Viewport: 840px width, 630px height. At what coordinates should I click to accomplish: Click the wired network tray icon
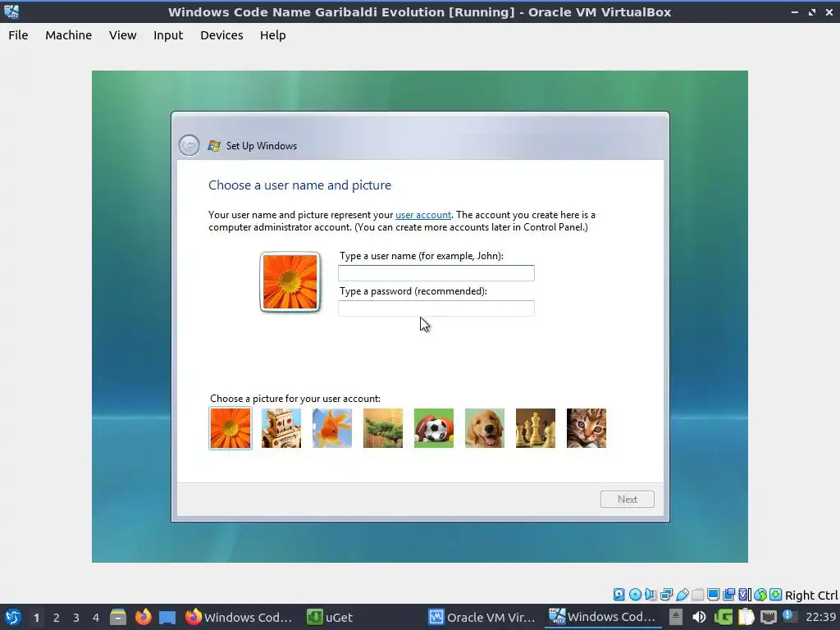(x=768, y=617)
